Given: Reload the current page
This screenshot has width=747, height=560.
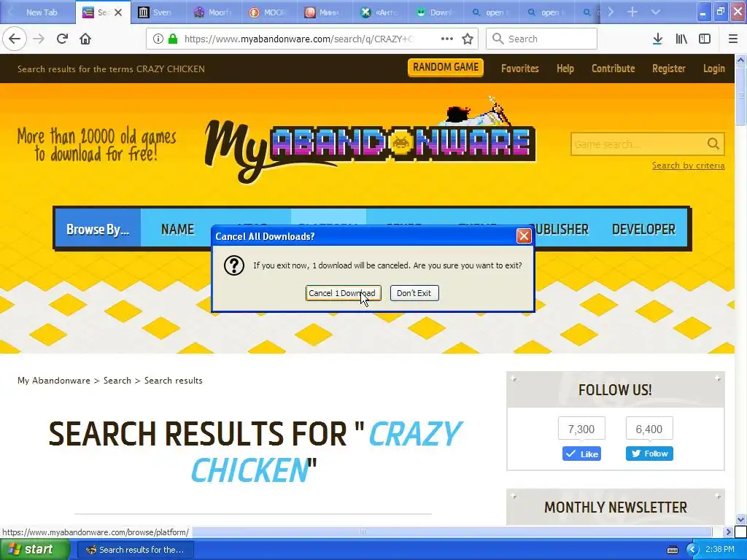Looking at the screenshot, I should coord(62,39).
